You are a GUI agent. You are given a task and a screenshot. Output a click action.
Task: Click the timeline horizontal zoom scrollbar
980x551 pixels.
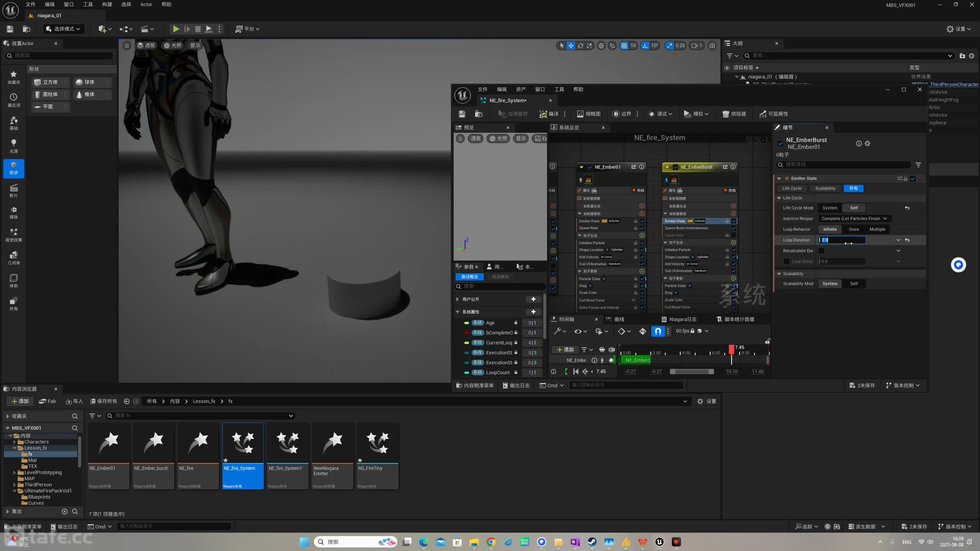coord(692,372)
